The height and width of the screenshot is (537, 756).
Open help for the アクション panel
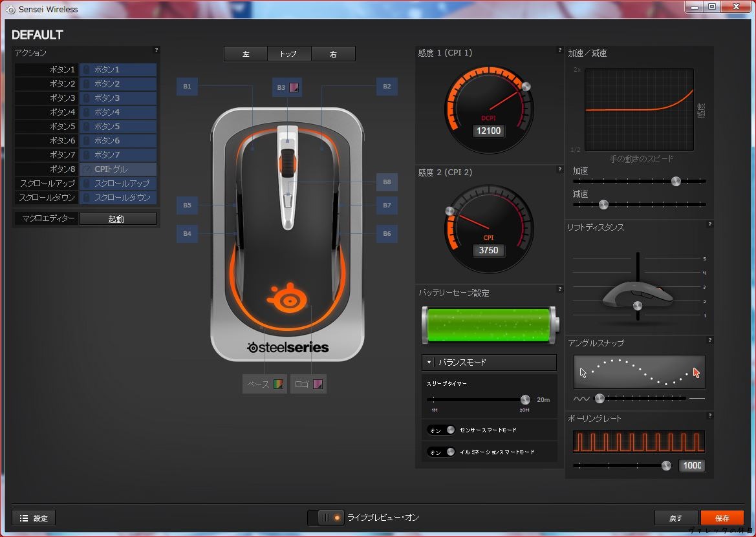(157, 50)
